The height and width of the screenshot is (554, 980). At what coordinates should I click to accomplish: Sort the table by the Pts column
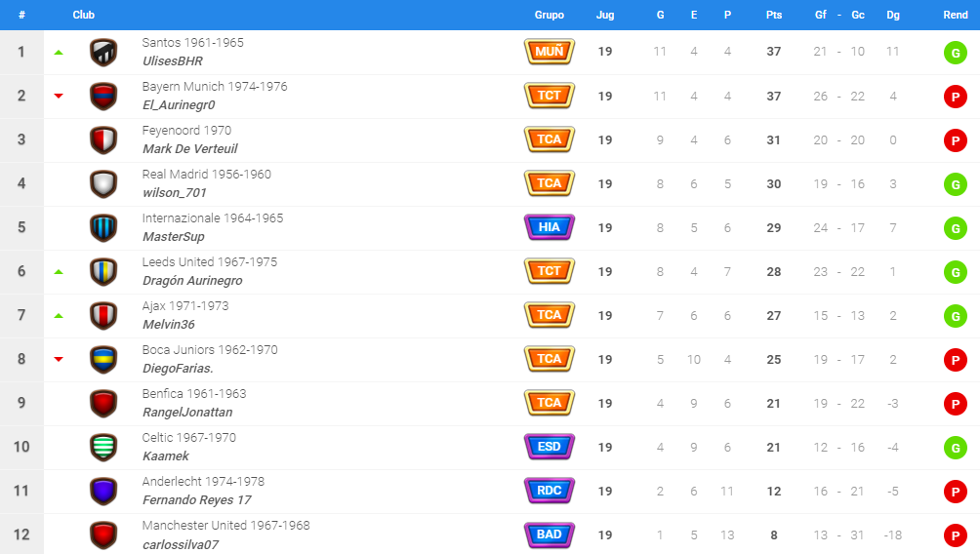(x=774, y=15)
